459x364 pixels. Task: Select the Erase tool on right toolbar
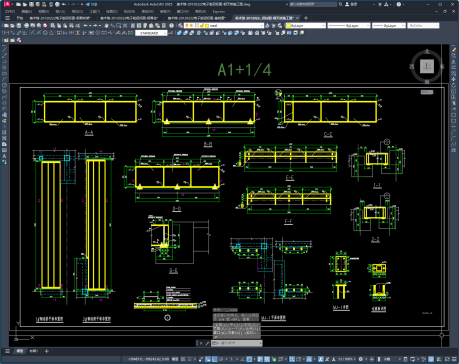[454, 50]
